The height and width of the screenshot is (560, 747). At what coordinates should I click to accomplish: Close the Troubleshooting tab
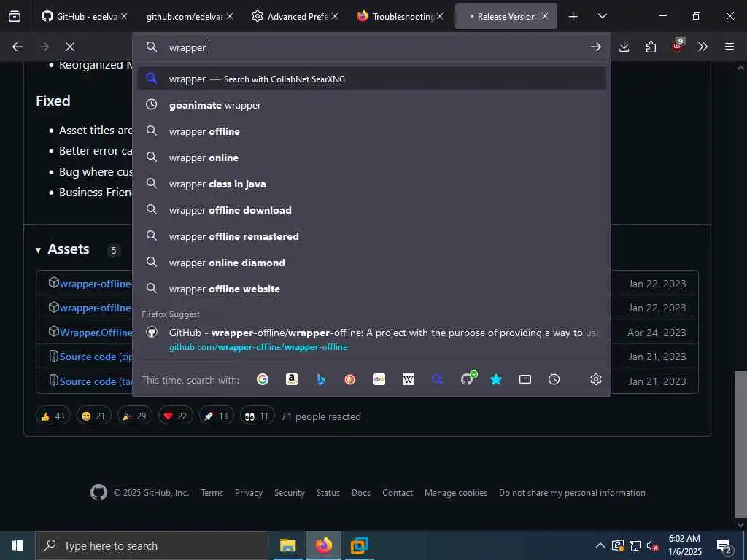[440, 16]
